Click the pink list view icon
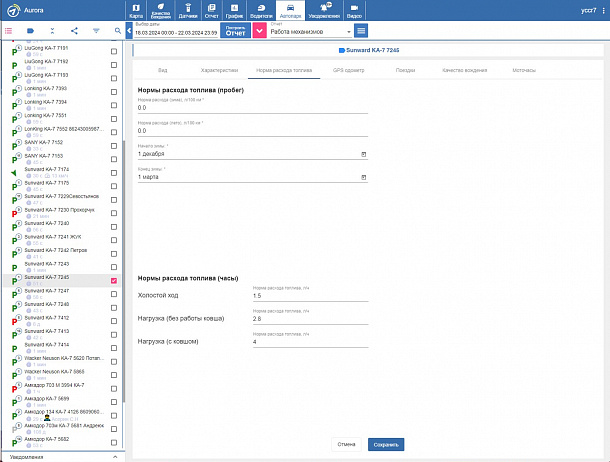Image resolution: width=610 pixels, height=462 pixels. (8, 31)
